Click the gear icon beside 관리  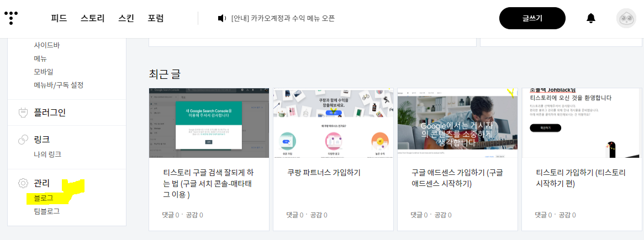click(x=23, y=183)
